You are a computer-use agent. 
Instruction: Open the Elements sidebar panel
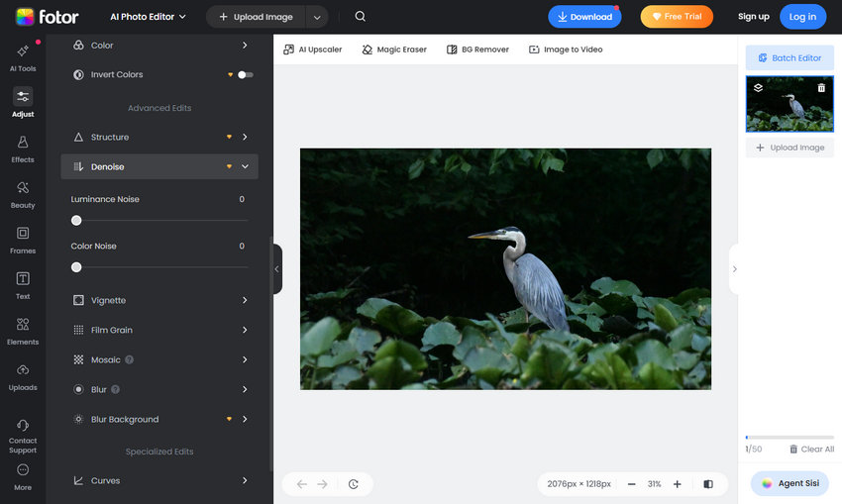pos(23,331)
